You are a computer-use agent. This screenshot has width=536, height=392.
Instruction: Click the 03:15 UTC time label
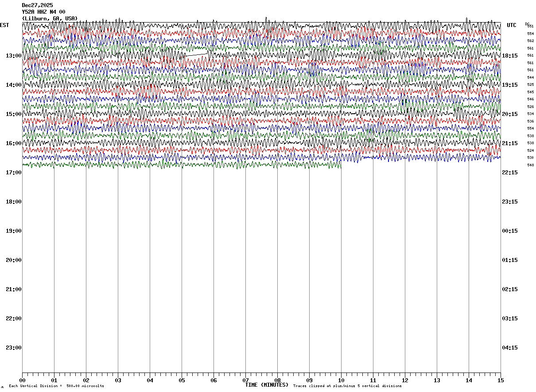coord(510,319)
